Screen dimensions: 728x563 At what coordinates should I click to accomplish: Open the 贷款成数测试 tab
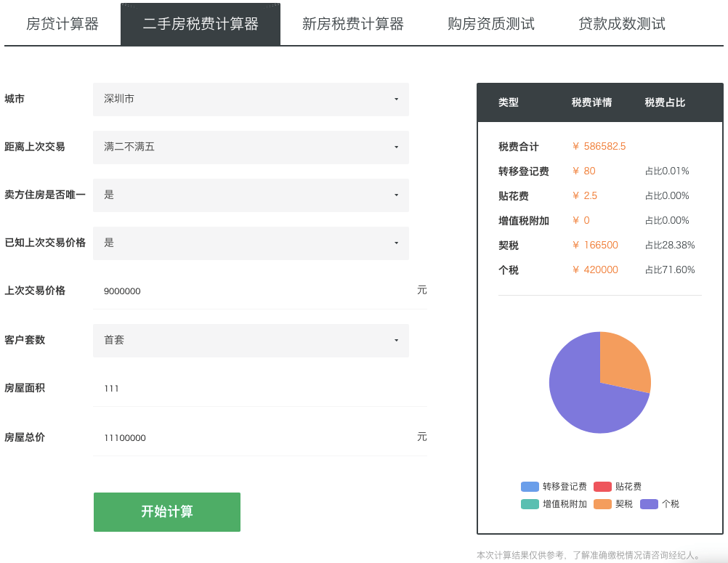622,24
